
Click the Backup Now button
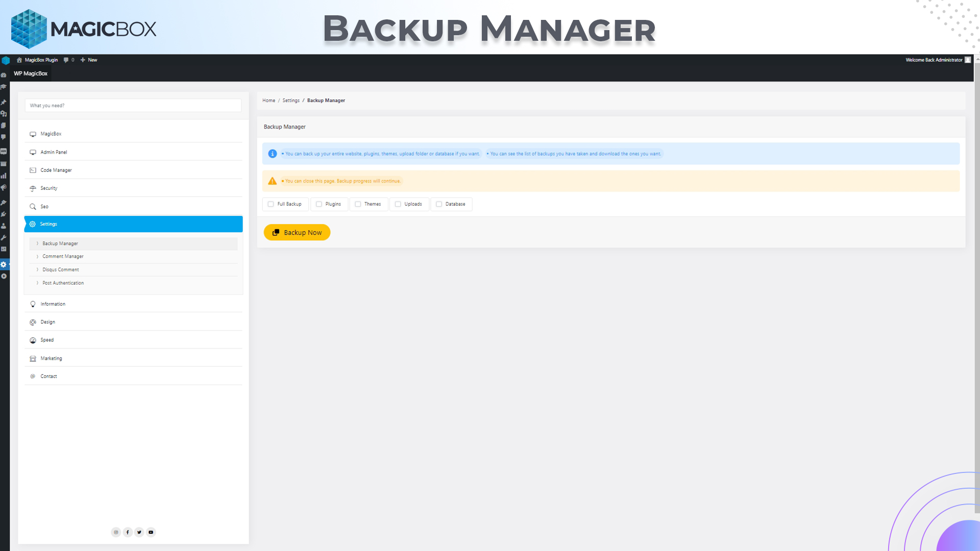297,233
